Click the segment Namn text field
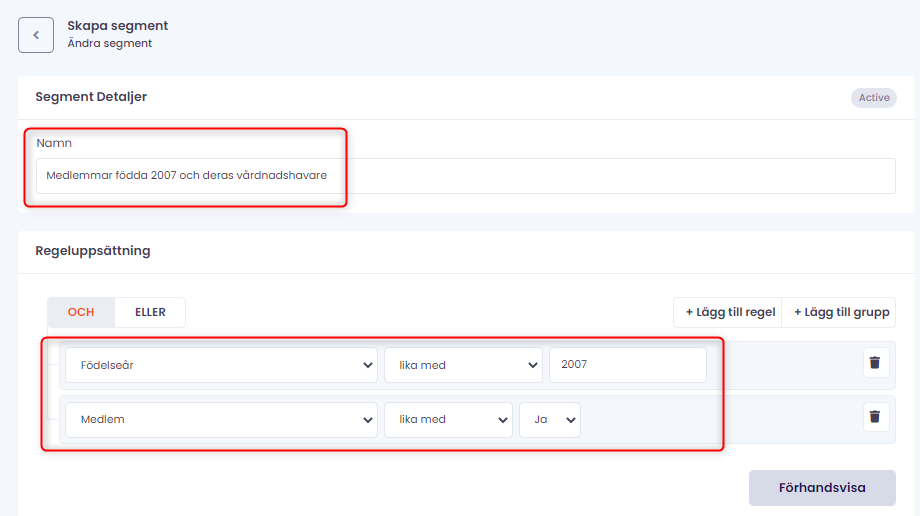 [460, 176]
